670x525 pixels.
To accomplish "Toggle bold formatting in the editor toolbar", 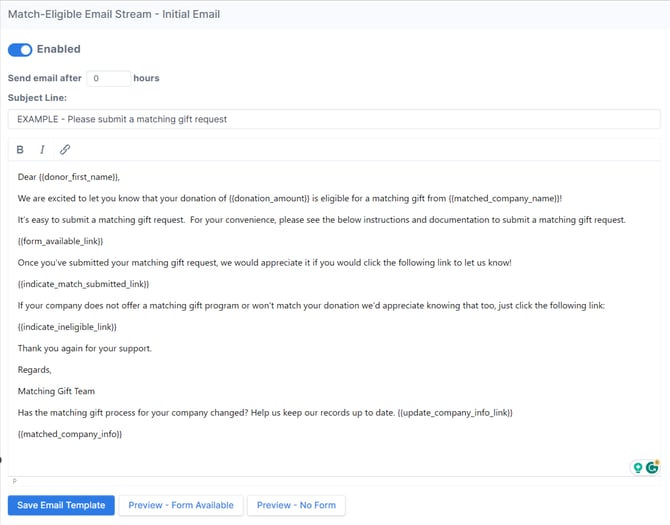I will pyautogui.click(x=20, y=150).
